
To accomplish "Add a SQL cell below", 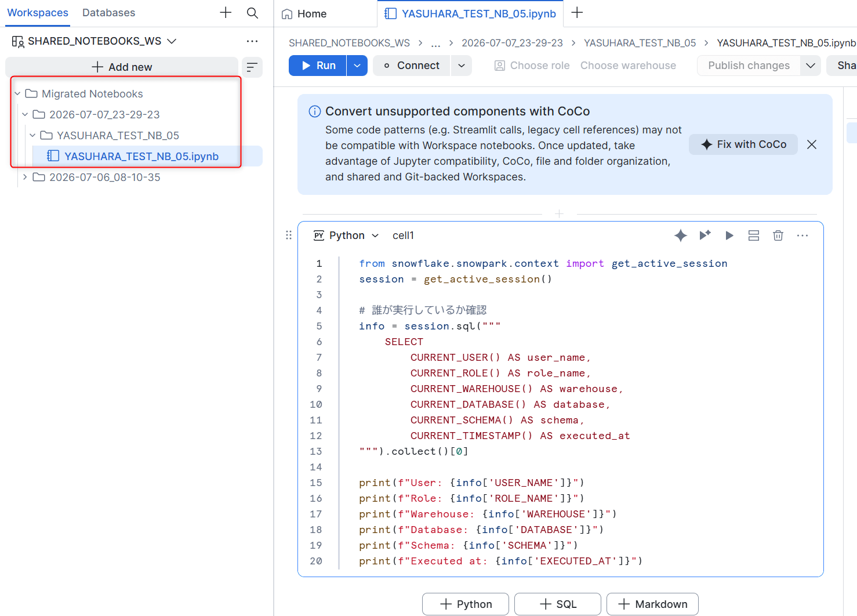I will click(558, 604).
